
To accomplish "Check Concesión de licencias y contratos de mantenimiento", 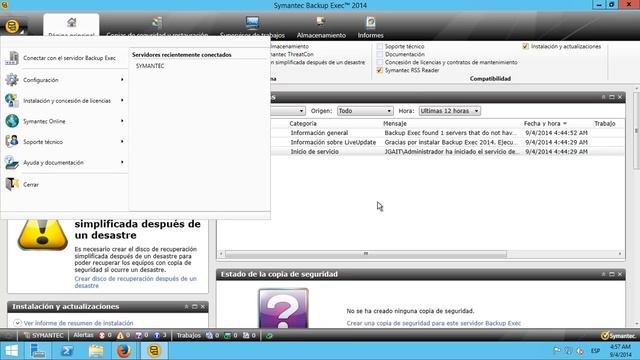I will click(x=380, y=62).
